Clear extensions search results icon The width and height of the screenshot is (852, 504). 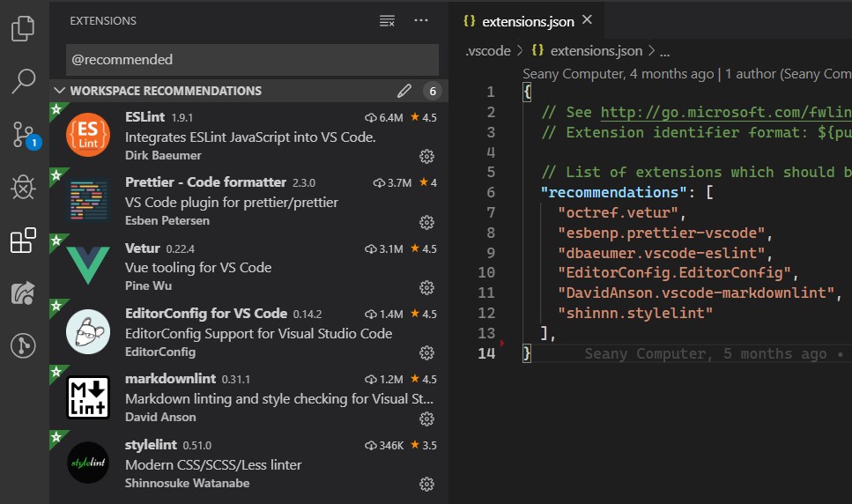(387, 20)
